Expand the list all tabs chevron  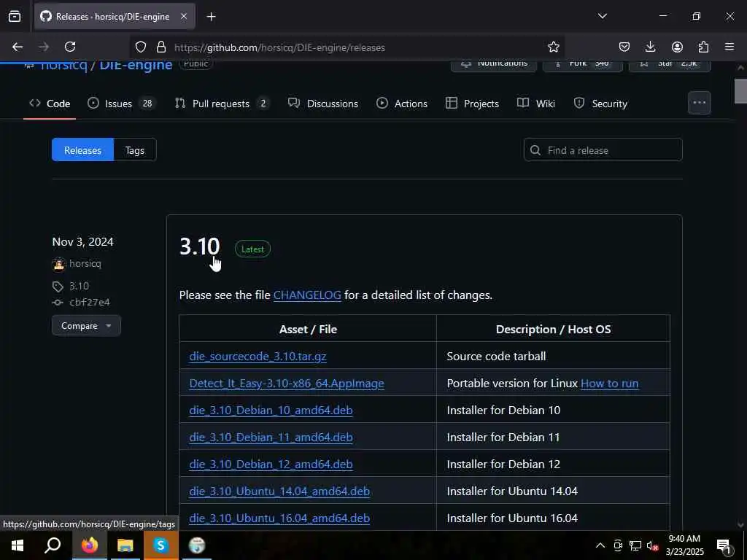coord(602,16)
